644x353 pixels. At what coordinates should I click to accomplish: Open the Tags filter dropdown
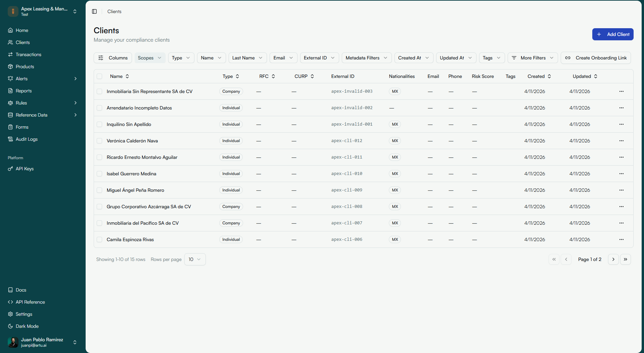point(492,58)
